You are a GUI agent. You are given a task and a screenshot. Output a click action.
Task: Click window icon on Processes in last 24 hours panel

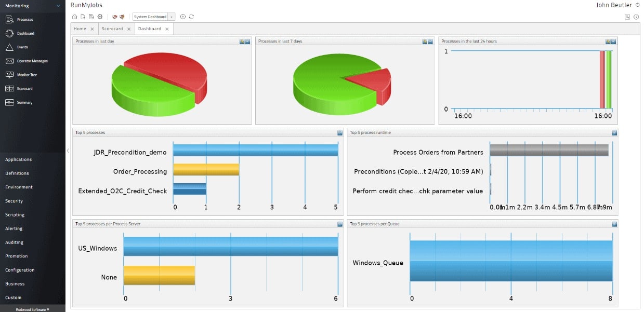coord(614,42)
